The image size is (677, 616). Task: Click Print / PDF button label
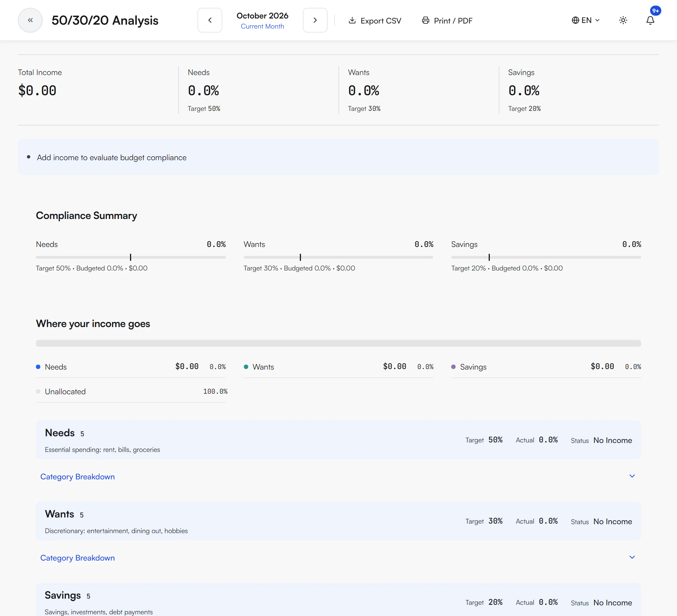click(x=453, y=21)
